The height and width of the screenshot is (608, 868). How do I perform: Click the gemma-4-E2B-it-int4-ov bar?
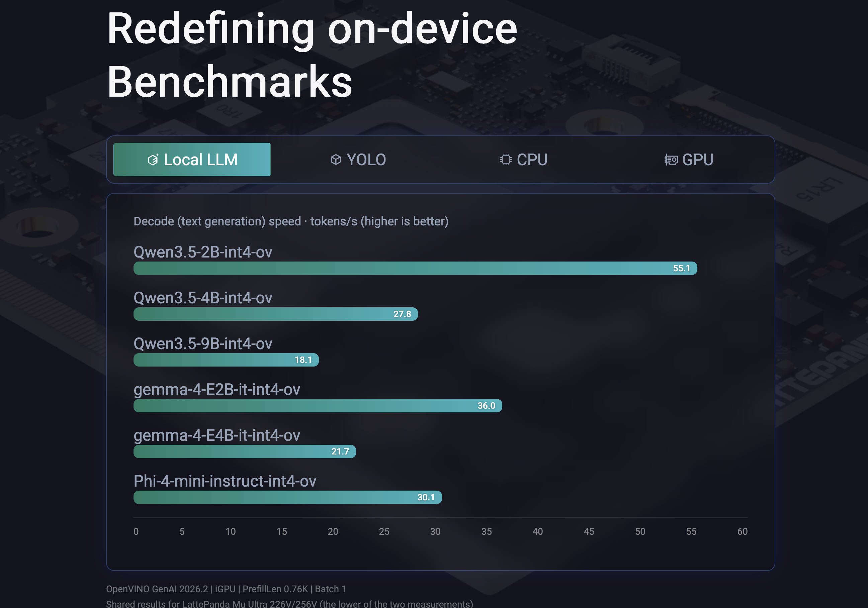coord(318,405)
